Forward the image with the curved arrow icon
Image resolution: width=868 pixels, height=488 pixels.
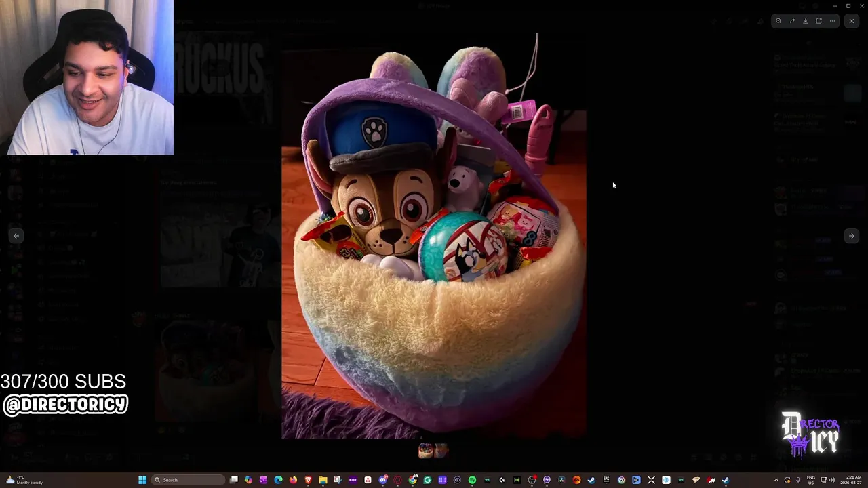click(792, 21)
